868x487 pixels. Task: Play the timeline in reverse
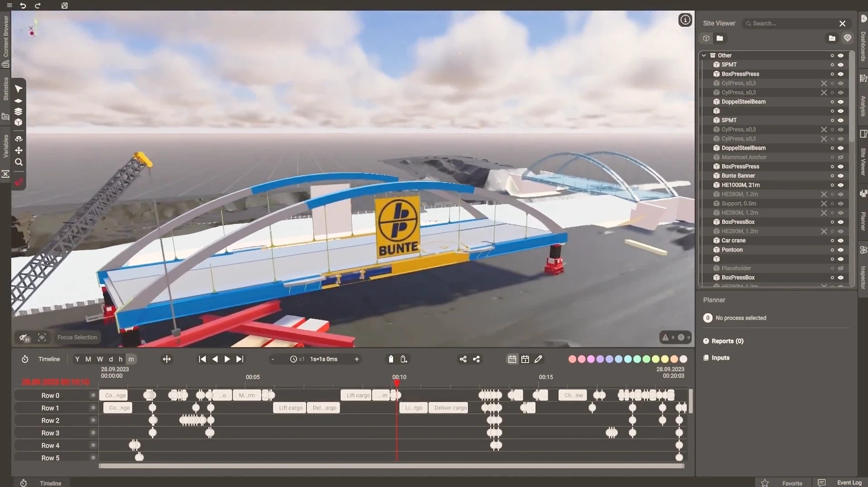pyautogui.click(x=215, y=359)
